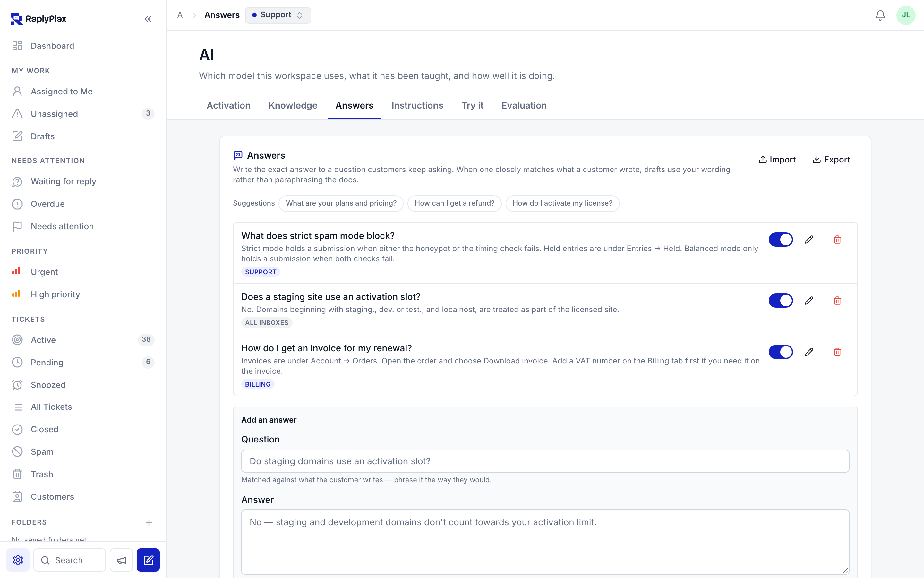Edit the renewal invoice answer
924x578 pixels.
click(809, 352)
